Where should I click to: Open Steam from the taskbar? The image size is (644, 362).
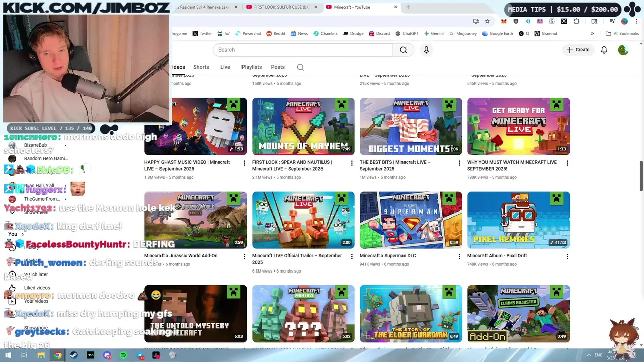[x=74, y=355]
